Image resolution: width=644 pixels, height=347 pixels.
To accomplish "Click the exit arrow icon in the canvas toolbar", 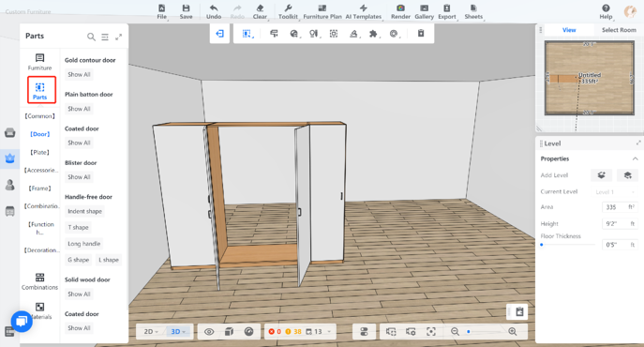I will pyautogui.click(x=219, y=34).
